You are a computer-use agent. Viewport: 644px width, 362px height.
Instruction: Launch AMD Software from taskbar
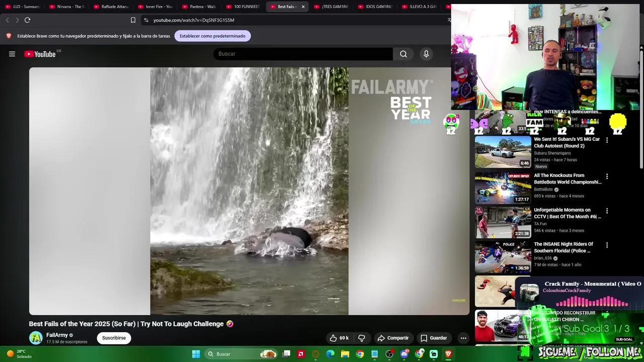[301, 354]
